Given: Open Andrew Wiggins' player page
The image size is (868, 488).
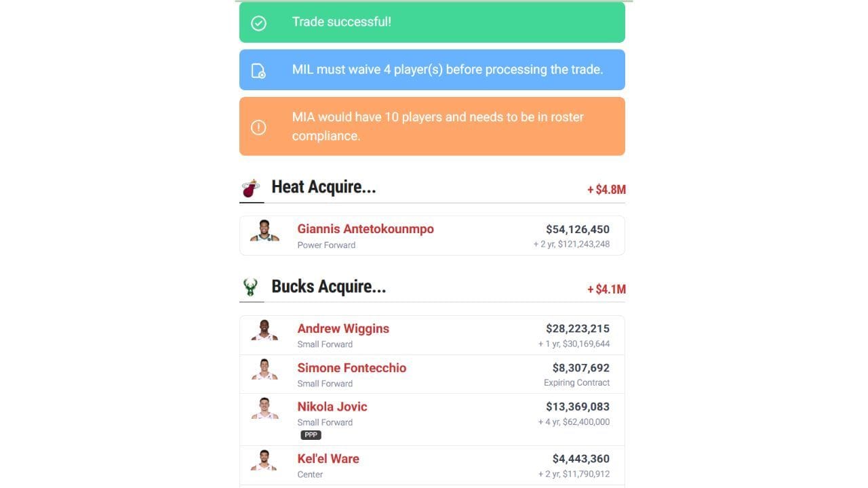Looking at the screenshot, I should (343, 329).
